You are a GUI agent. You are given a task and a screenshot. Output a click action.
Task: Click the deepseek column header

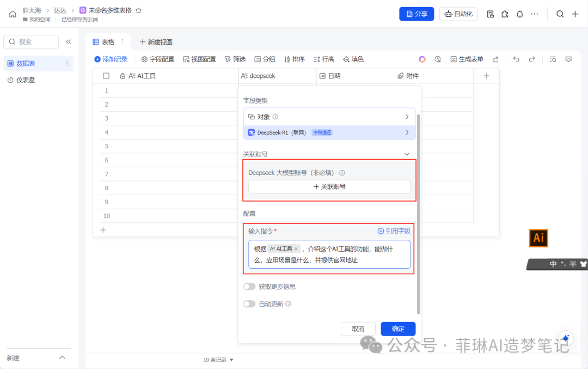(x=278, y=76)
